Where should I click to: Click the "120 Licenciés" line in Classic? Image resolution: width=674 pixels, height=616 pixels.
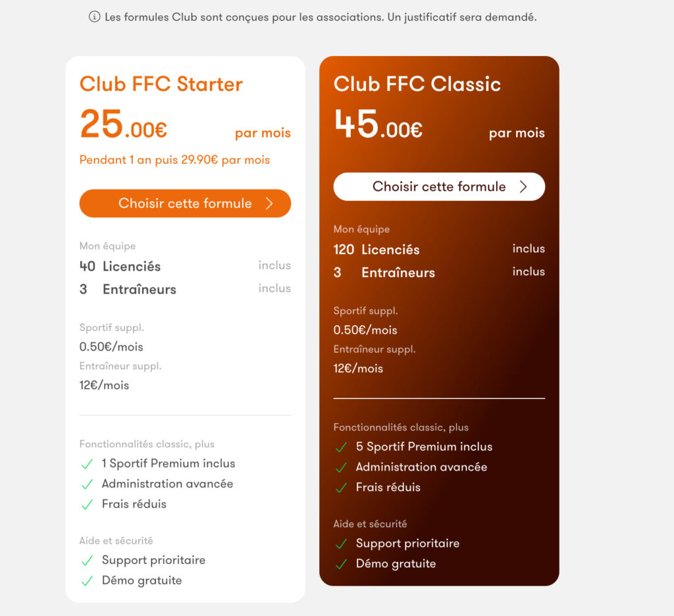point(376,249)
